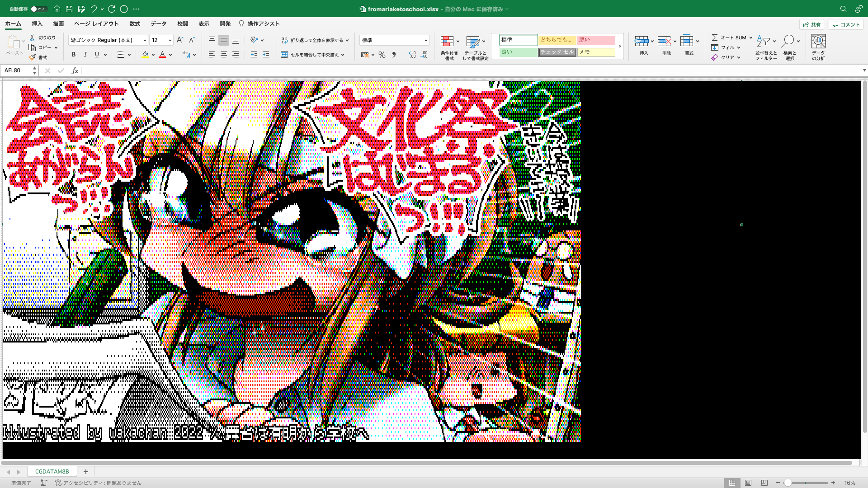Click the center align icon
The height and width of the screenshot is (488, 868).
coord(223,55)
